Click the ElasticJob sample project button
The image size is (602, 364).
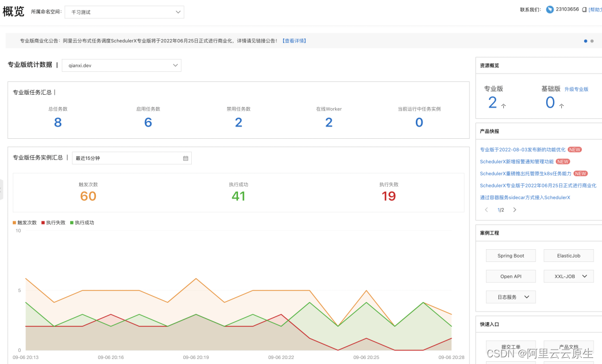[569, 256]
